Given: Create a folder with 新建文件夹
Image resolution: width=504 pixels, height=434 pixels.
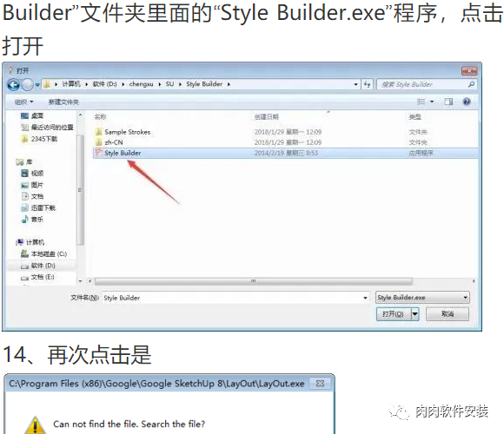Looking at the screenshot, I should click(63, 102).
